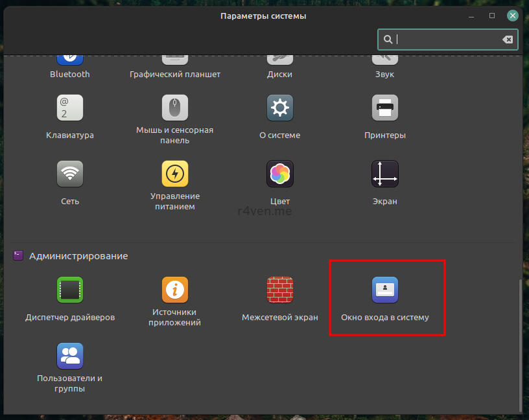Click the settings search input field
Screen dimensions: 529x420
coord(447,40)
